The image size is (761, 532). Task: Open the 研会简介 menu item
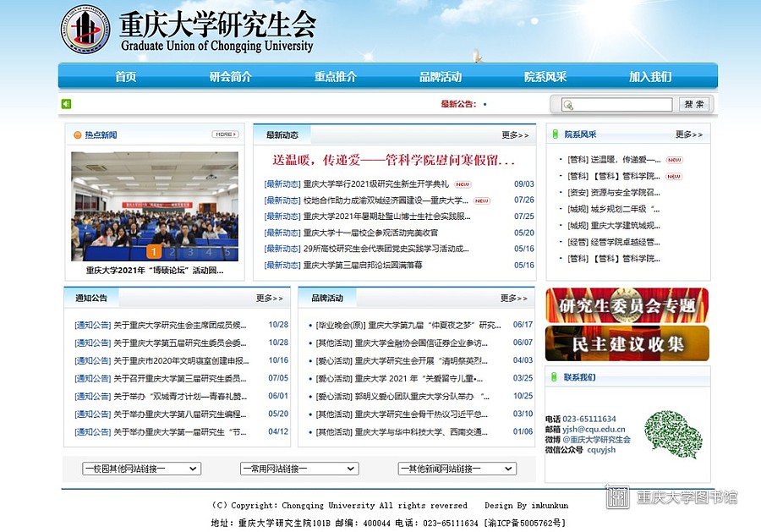[231, 76]
